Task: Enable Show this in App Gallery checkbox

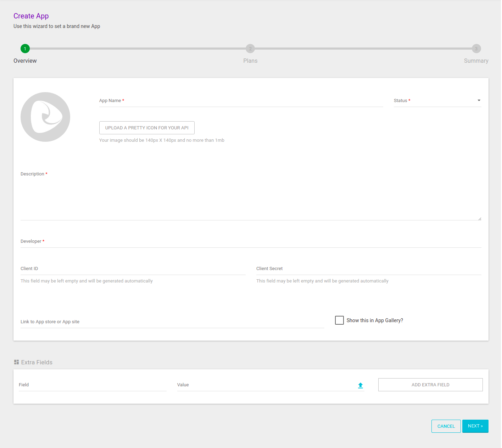Action: [339, 320]
